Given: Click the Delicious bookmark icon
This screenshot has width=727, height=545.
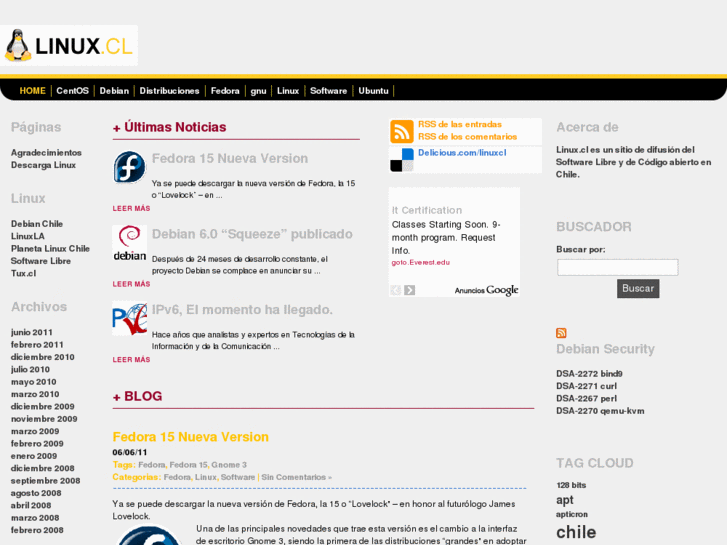Looking at the screenshot, I should [402, 160].
